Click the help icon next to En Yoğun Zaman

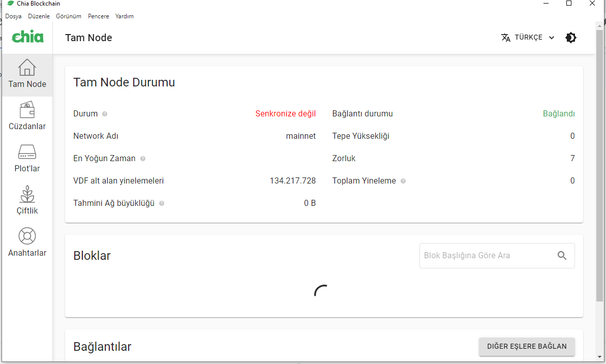tap(143, 159)
